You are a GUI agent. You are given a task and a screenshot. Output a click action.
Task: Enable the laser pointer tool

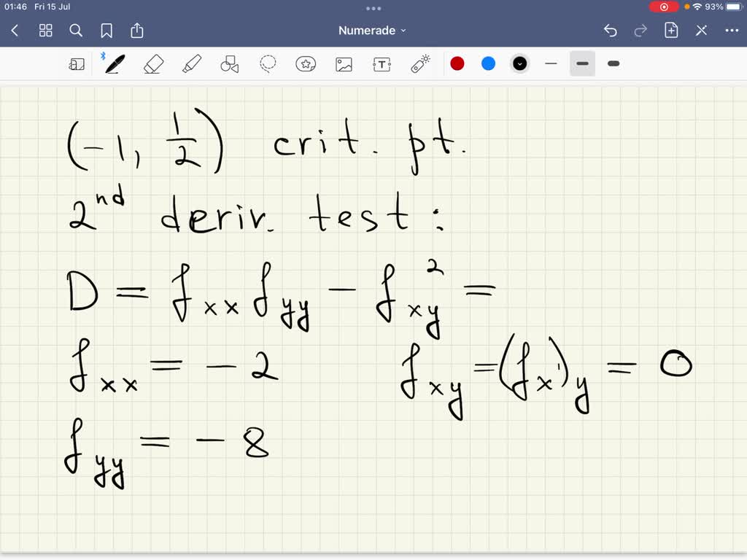coord(421,63)
